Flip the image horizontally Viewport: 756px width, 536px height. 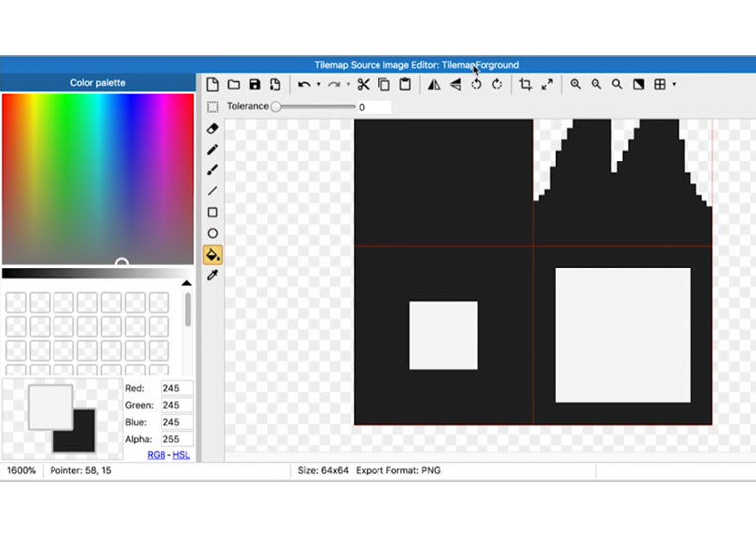434,85
